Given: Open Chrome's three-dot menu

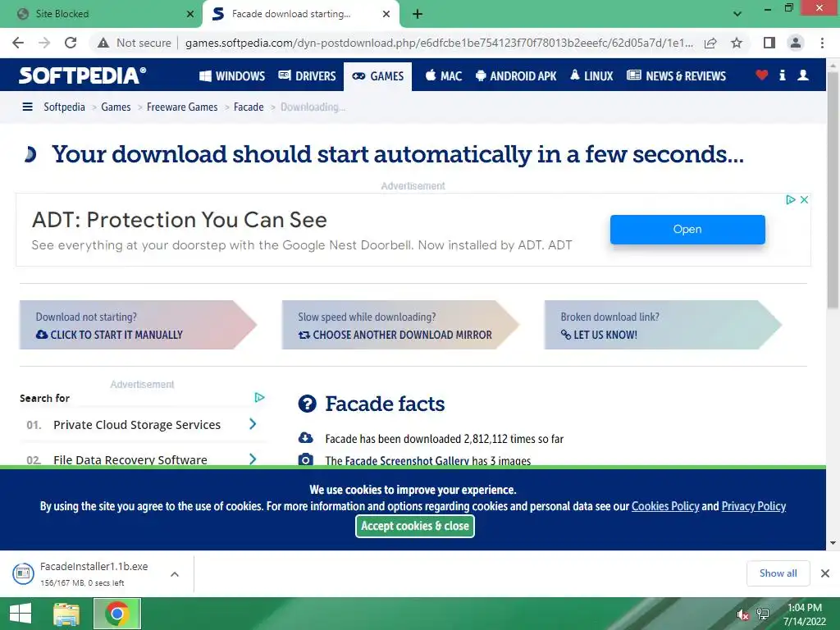Looking at the screenshot, I should pyautogui.click(x=822, y=43).
